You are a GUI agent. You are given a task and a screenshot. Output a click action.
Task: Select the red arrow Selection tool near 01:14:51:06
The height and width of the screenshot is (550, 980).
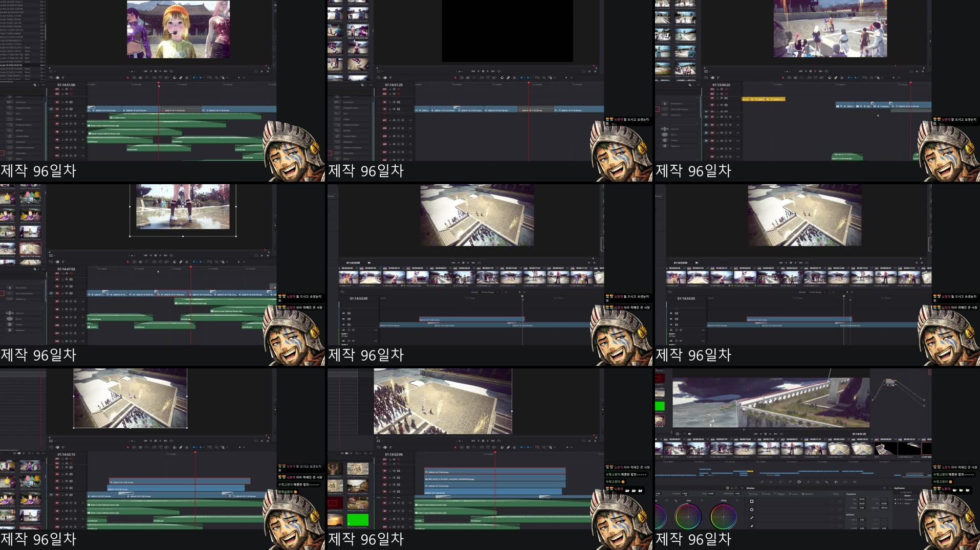point(128,78)
